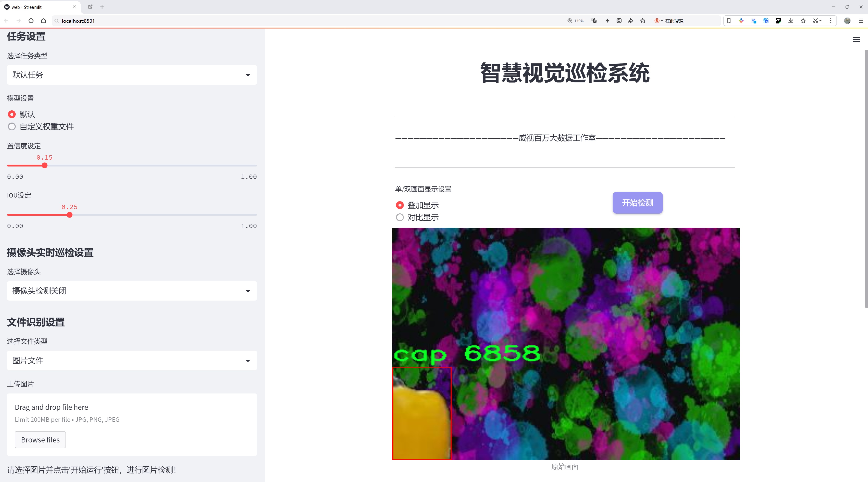
Task: Add bookmark using star-plus icon
Action: click(x=643, y=20)
